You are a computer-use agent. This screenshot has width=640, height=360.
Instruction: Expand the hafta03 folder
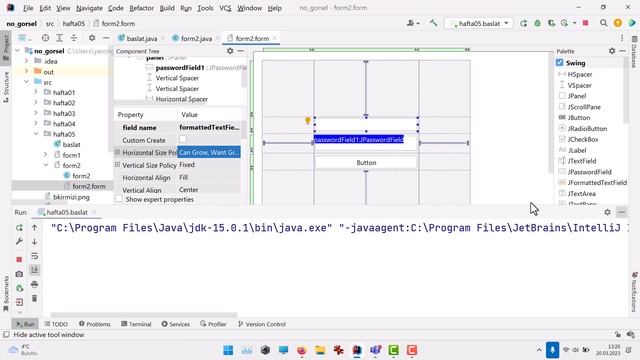point(36,113)
